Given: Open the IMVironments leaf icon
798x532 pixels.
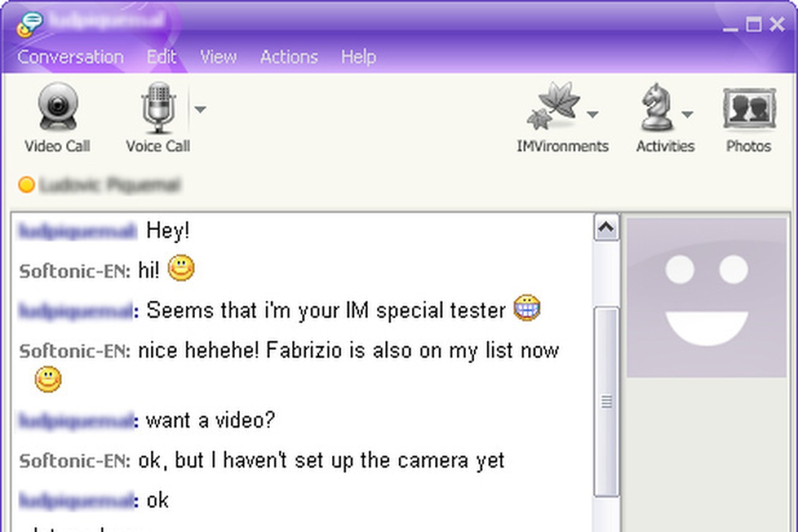Looking at the screenshot, I should click(x=553, y=108).
